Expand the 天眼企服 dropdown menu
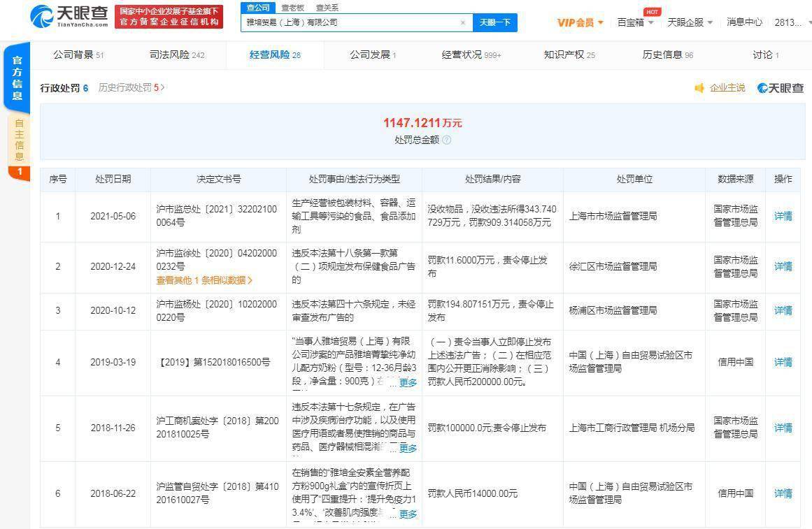The width and height of the screenshot is (812, 529). click(x=690, y=22)
